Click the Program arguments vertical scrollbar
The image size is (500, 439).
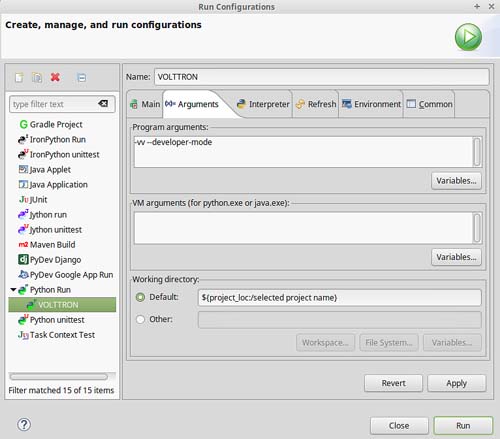point(477,152)
